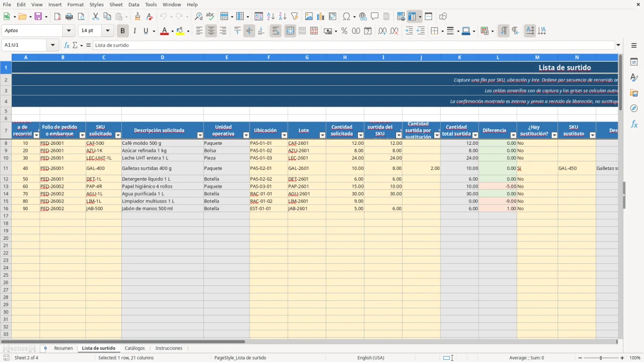Toggle Center Horizontally alignment
The height and width of the screenshot is (362, 644).
click(211, 31)
